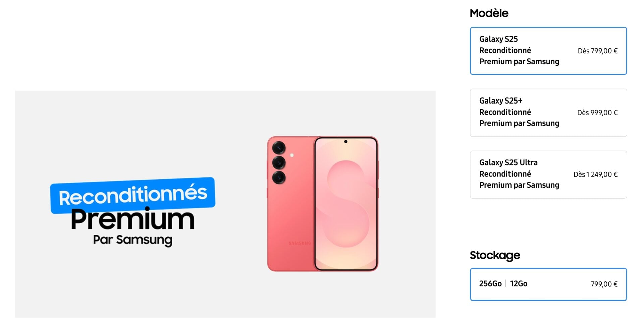Click the 799,00 € price in the Stockage section
Screen dimensions: 644x333
[x=604, y=284]
